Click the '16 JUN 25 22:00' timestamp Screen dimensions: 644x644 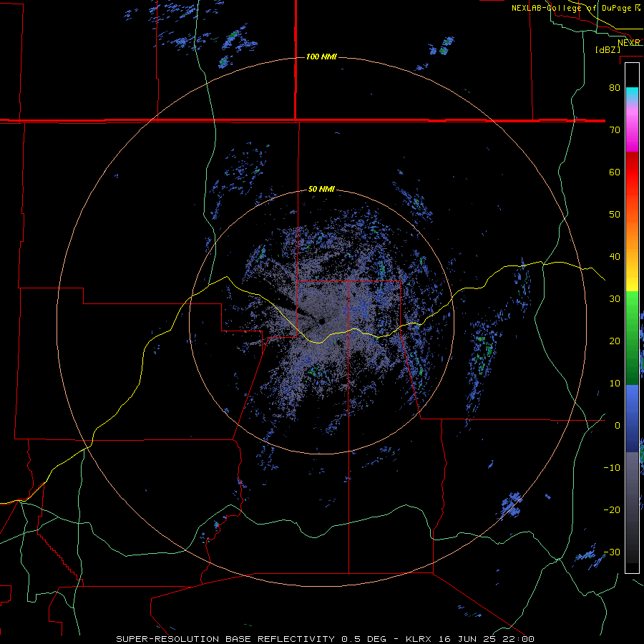(487, 639)
